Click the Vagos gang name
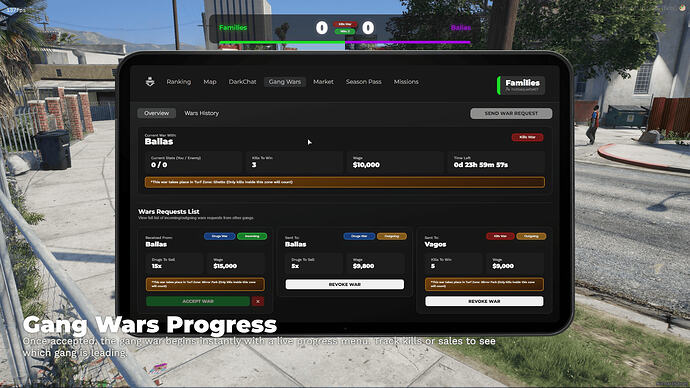The image size is (690, 388). pos(435,244)
